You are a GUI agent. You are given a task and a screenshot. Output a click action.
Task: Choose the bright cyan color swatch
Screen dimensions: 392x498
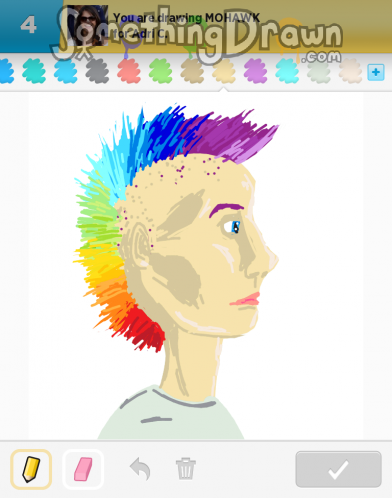pos(287,71)
